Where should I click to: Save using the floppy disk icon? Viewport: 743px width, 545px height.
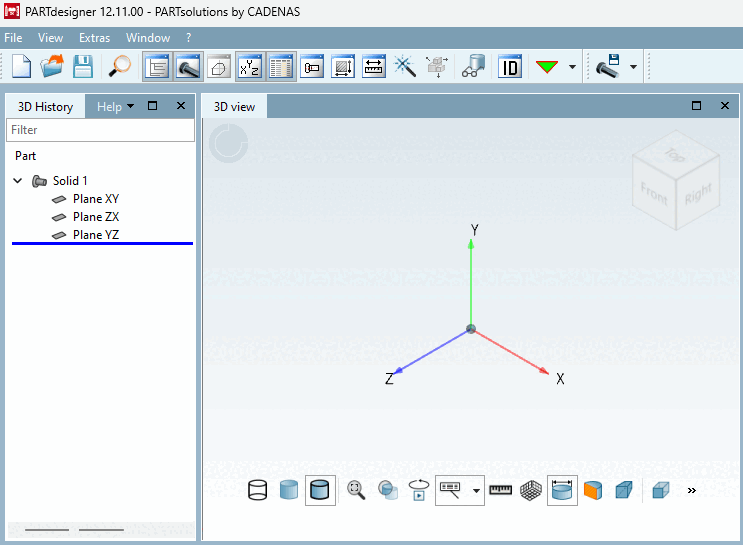pos(83,66)
